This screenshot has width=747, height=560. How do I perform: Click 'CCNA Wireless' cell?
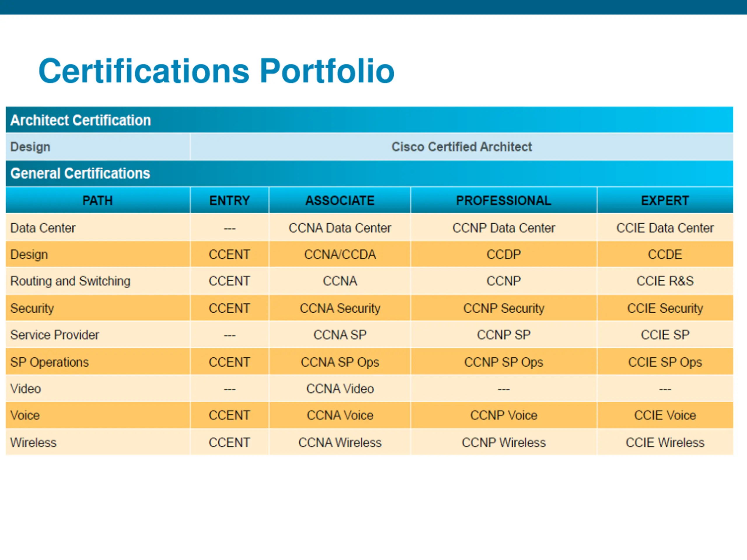point(340,442)
